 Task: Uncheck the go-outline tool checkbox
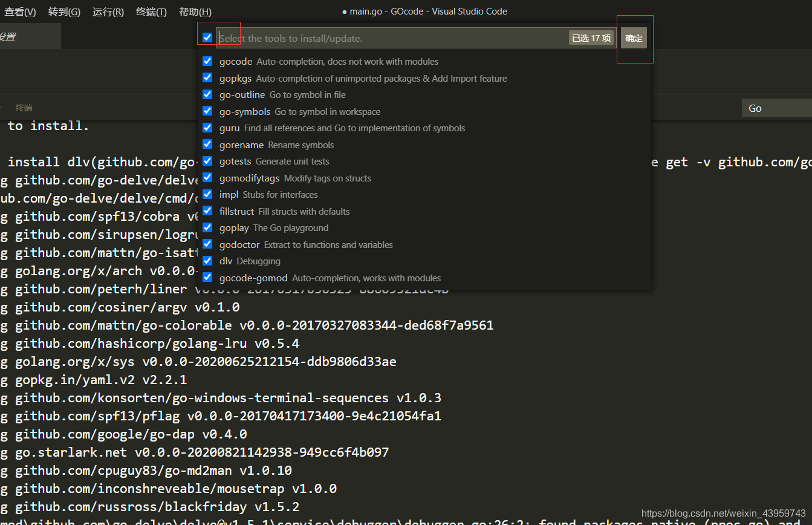pyautogui.click(x=207, y=94)
